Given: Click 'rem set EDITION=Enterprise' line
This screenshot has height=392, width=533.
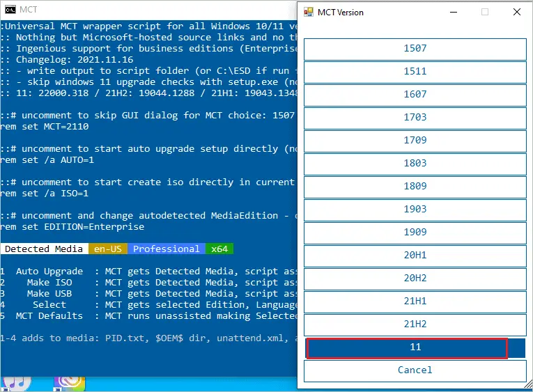Looking at the screenshot, I should click(x=72, y=227).
